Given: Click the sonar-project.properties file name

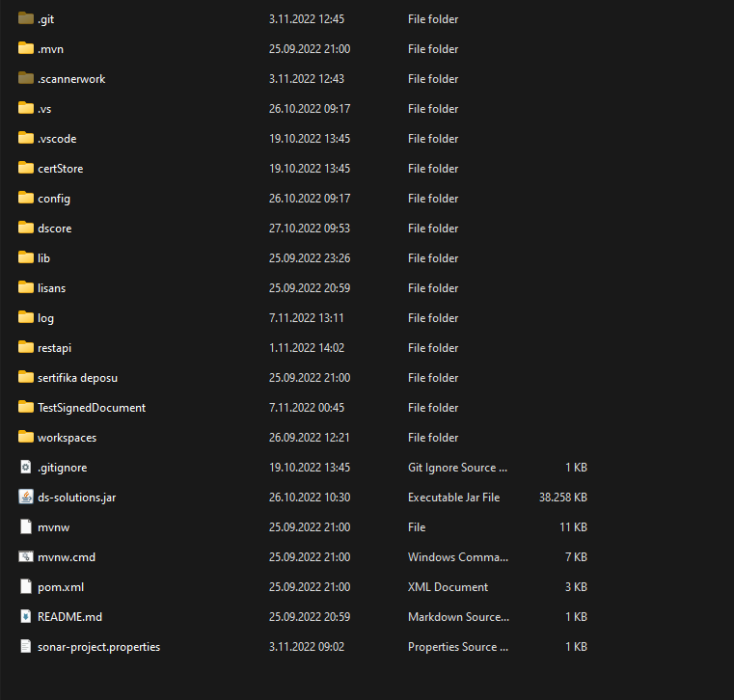Looking at the screenshot, I should (98, 647).
